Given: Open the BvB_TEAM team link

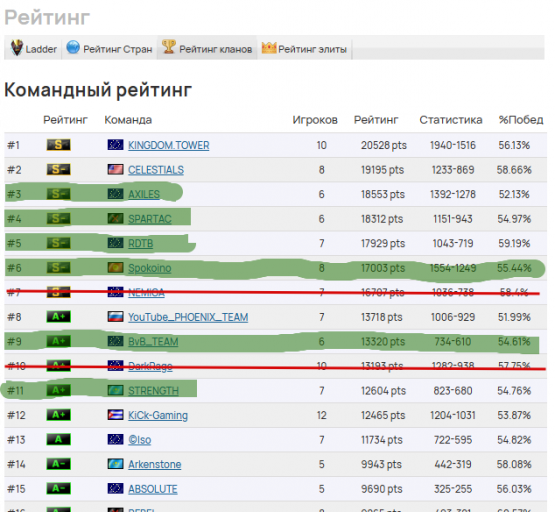Looking at the screenshot, I should pyautogui.click(x=153, y=342).
